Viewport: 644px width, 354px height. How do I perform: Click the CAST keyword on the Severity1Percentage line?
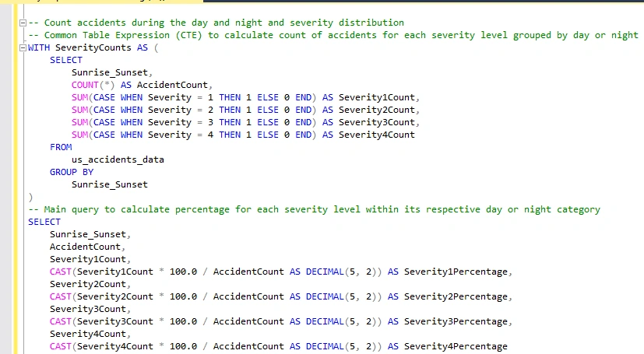61,272
